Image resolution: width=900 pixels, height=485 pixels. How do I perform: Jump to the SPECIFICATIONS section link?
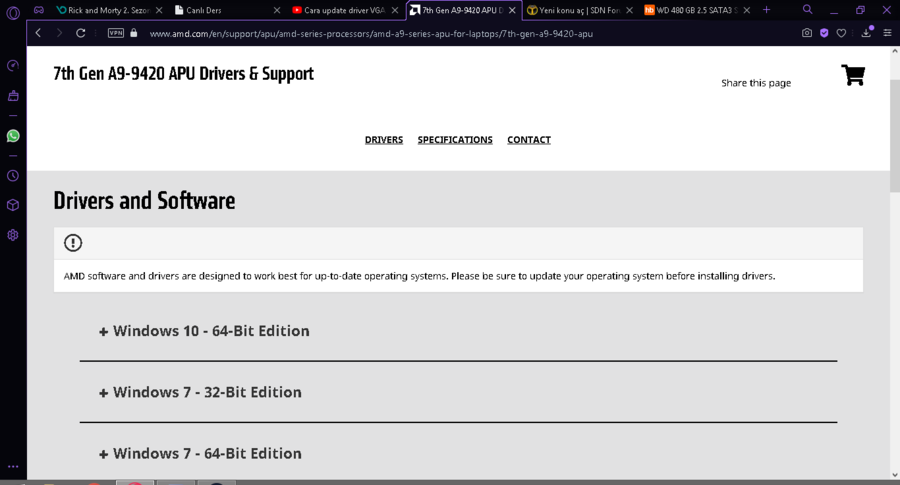click(455, 139)
